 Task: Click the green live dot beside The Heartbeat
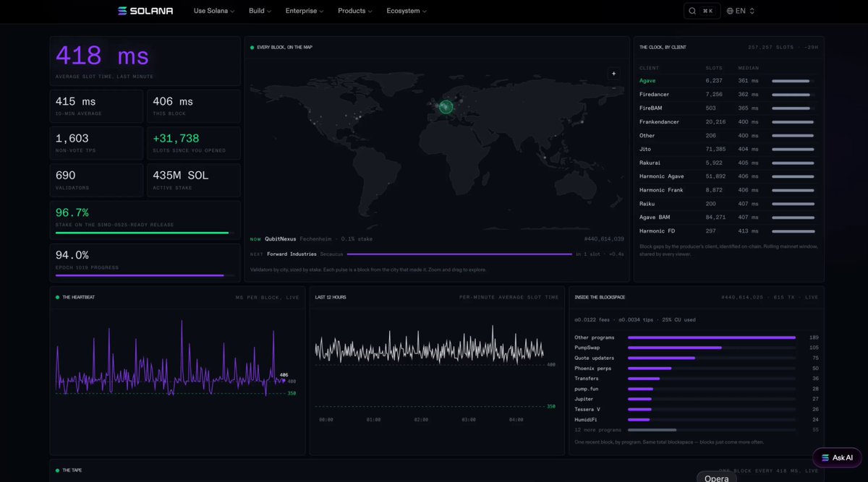point(57,297)
